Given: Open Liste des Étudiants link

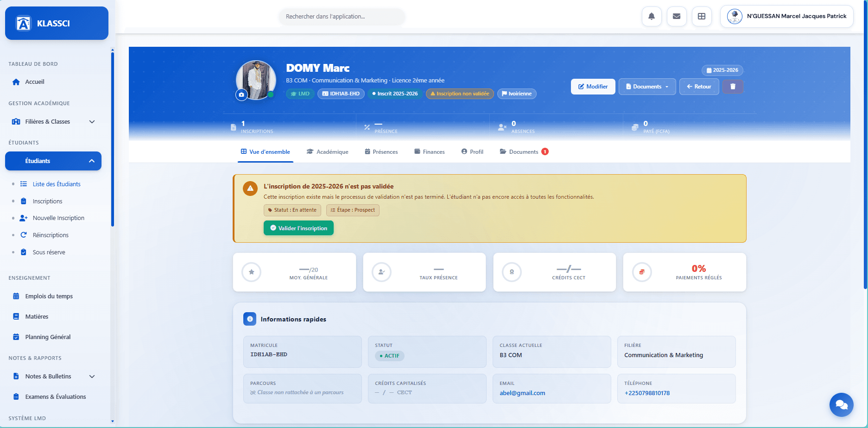Looking at the screenshot, I should pyautogui.click(x=57, y=184).
